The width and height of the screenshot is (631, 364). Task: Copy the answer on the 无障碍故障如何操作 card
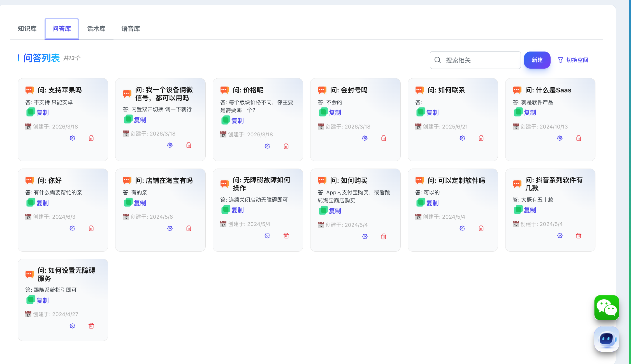click(237, 210)
